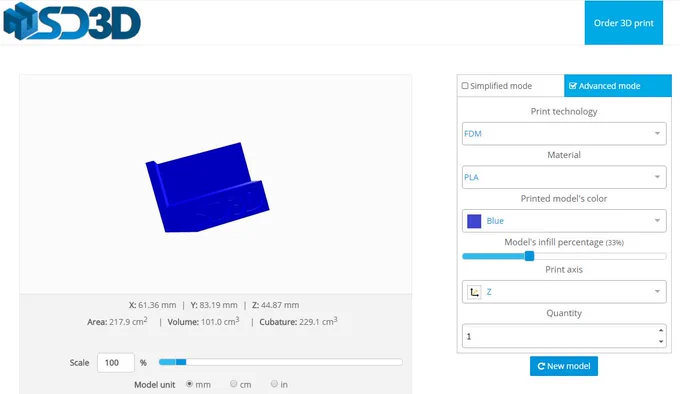The height and width of the screenshot is (394, 680).
Task: Click the New model button
Action: point(564,366)
